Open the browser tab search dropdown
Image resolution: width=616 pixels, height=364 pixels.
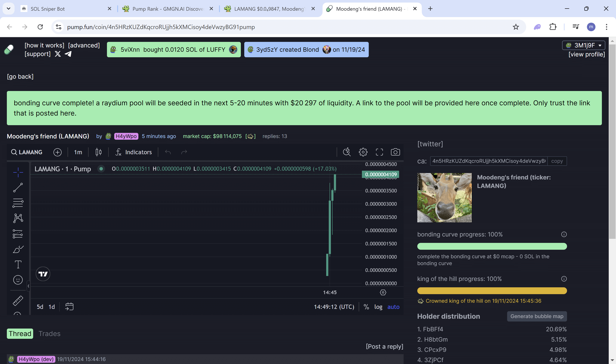click(9, 9)
